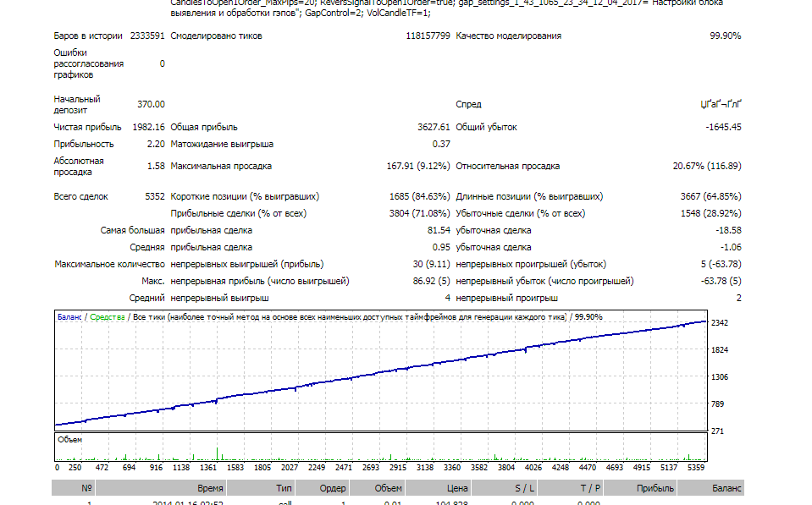Select the 5359 trade-number axis label
The height and width of the screenshot is (505, 812).
[695, 467]
